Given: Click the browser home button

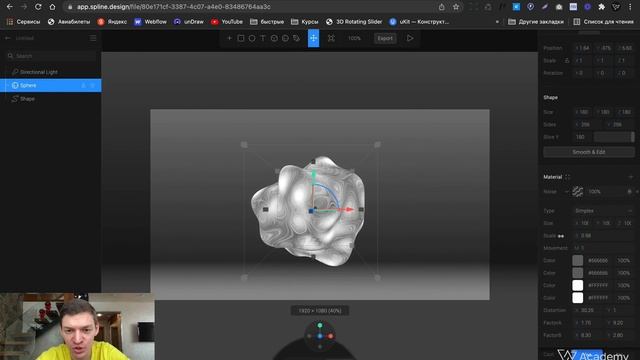Looking at the screenshot, I should tap(52, 7).
